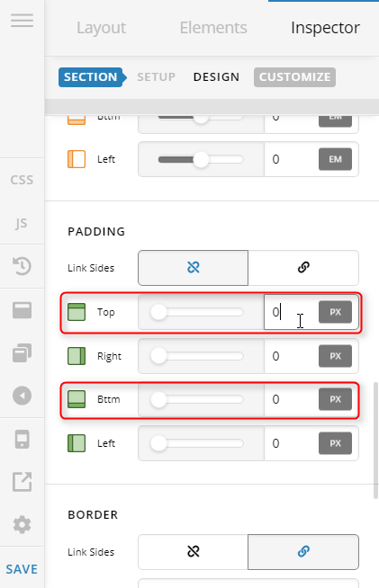Select unlinked sides for Border

193,552
